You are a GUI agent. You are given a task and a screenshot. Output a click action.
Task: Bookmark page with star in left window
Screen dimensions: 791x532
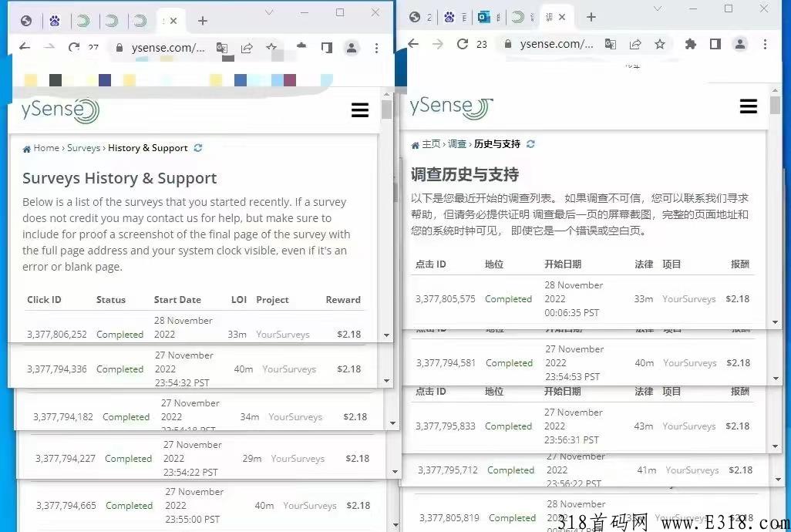click(x=271, y=47)
